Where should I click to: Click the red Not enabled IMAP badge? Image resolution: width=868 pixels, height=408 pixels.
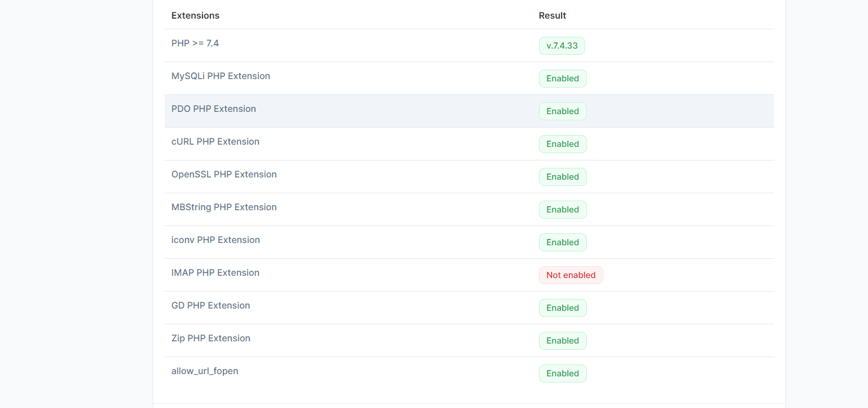(x=571, y=275)
